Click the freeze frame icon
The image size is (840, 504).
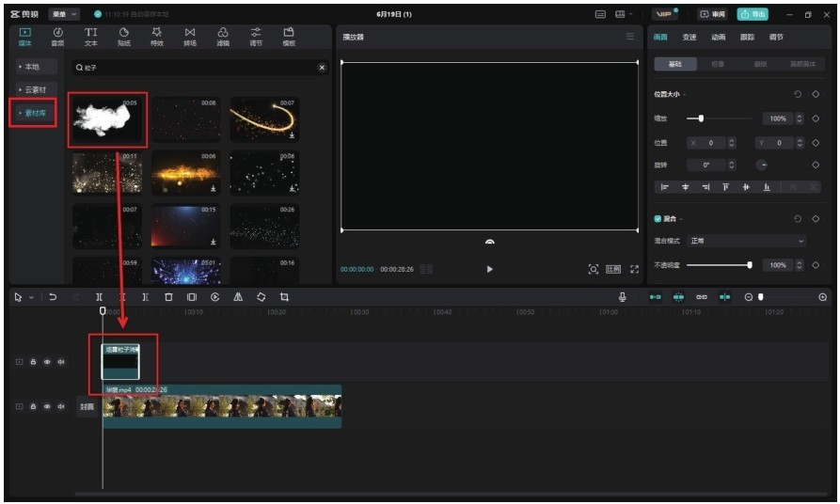pos(192,297)
